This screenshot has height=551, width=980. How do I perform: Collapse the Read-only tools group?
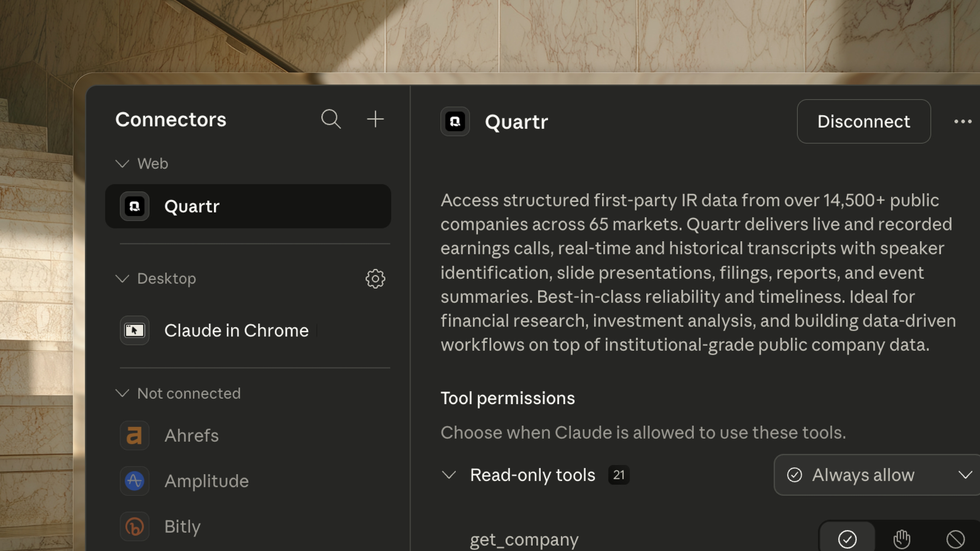click(x=449, y=475)
